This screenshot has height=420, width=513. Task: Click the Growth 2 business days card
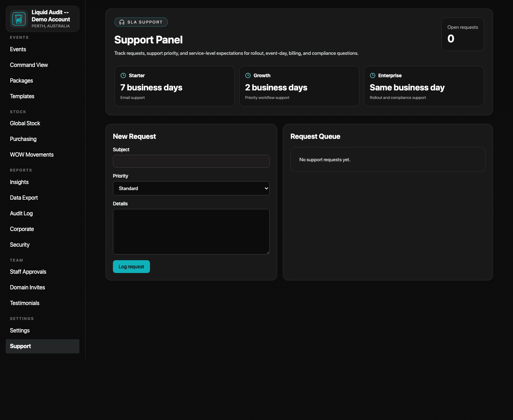[x=299, y=86]
